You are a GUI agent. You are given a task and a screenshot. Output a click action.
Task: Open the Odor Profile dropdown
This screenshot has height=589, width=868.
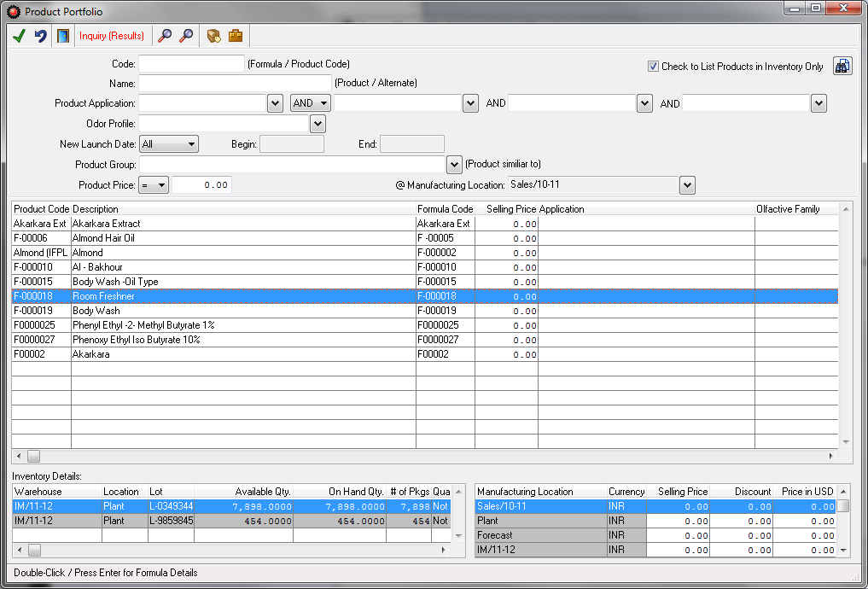(317, 124)
